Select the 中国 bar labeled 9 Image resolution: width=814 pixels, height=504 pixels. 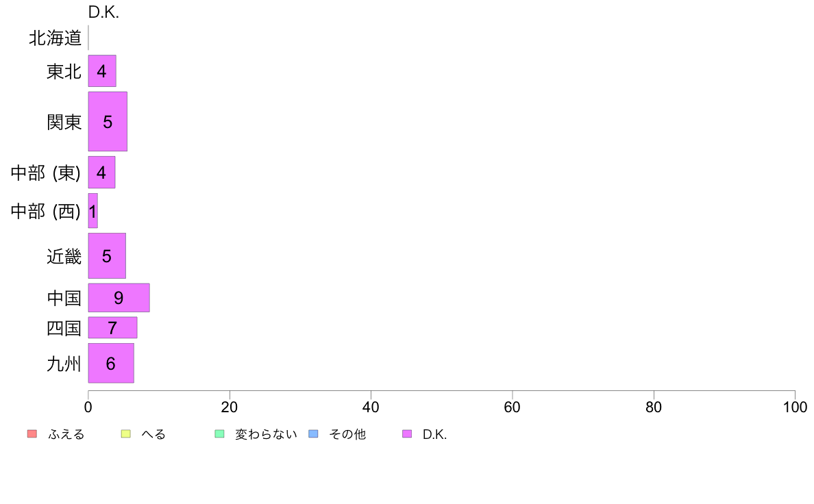(x=119, y=298)
